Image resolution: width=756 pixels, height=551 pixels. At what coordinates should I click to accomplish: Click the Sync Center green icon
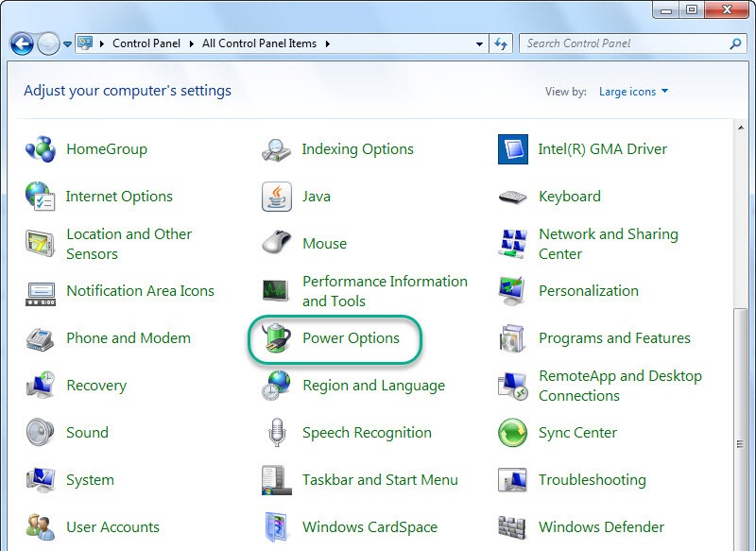(512, 433)
